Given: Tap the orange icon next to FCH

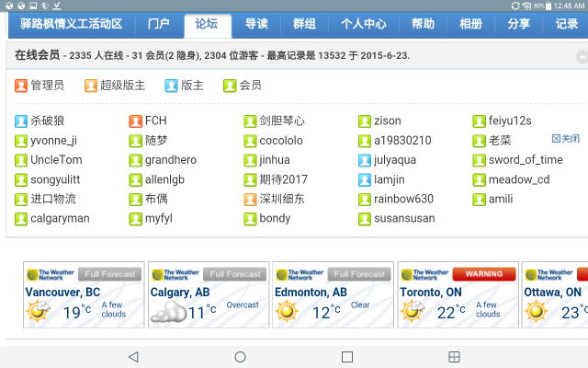Looking at the screenshot, I should click(x=136, y=121).
